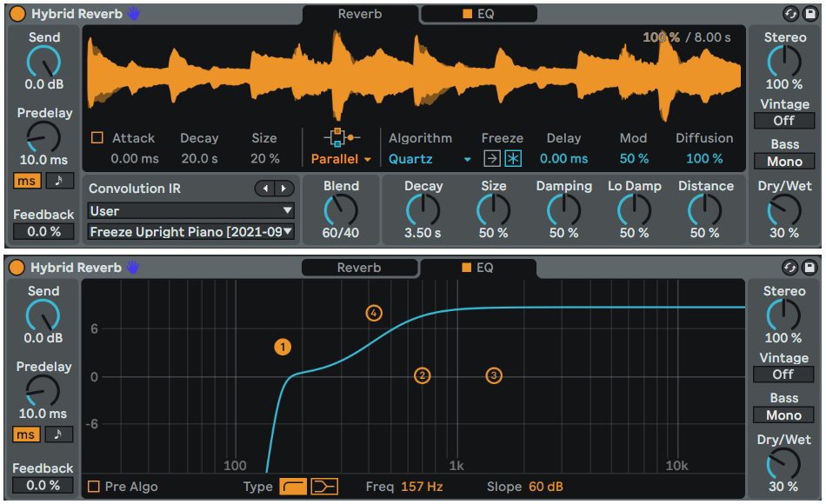Click the Feedback value field in top device
Screen dimensions: 826x504
tap(43, 231)
